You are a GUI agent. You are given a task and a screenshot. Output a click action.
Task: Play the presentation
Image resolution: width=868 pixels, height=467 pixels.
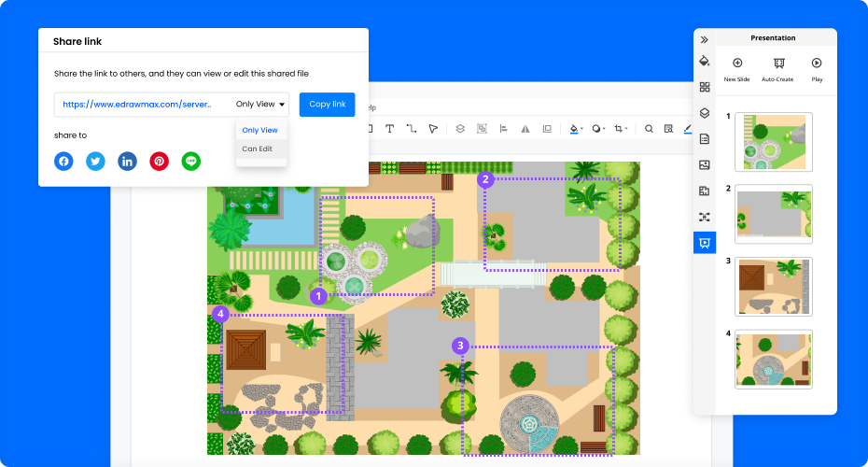tap(817, 68)
